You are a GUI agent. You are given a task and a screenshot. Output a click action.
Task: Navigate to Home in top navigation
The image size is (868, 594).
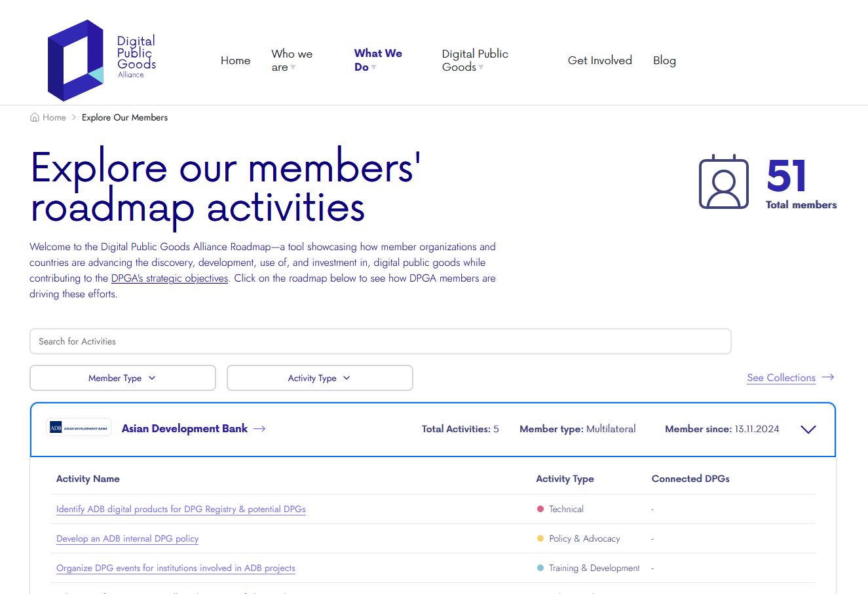[x=235, y=60]
